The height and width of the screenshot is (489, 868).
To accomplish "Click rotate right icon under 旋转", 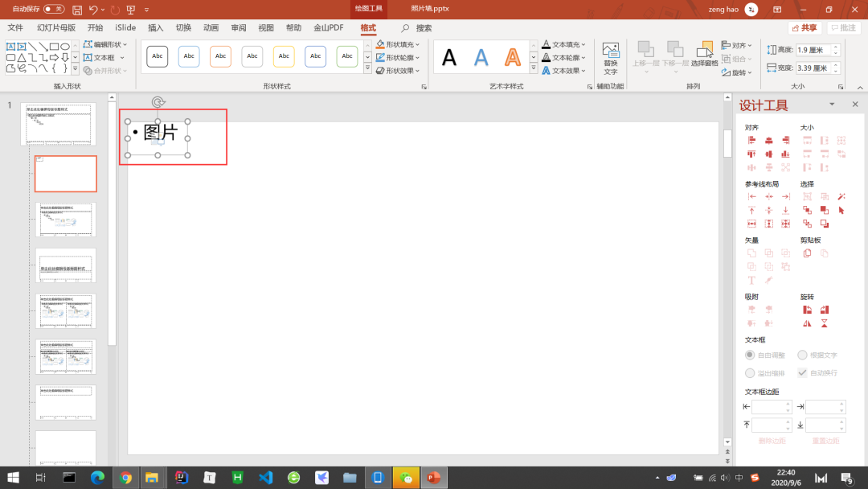I will 825,310.
